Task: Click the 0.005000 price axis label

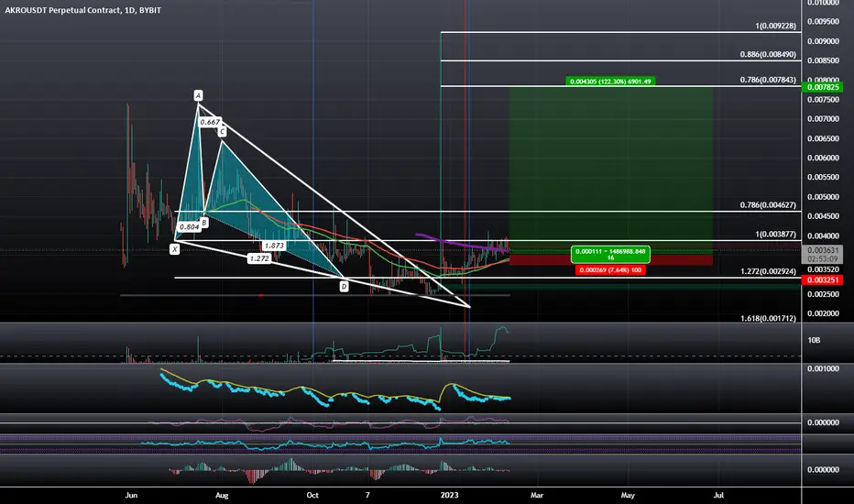Action: pyautogui.click(x=823, y=197)
